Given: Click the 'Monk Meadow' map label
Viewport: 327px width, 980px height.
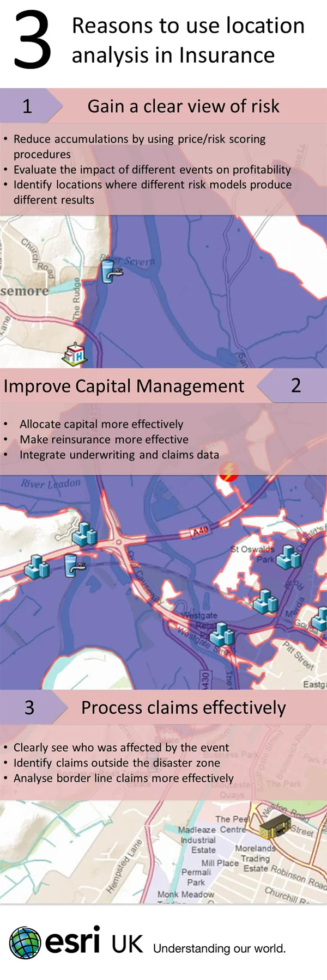Looking at the screenshot, I should pos(185,894).
